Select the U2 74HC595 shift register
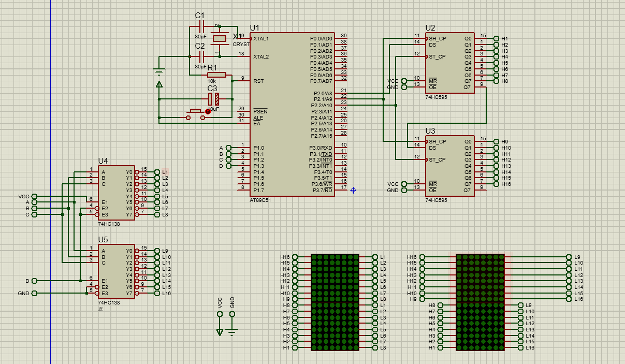 (449, 63)
